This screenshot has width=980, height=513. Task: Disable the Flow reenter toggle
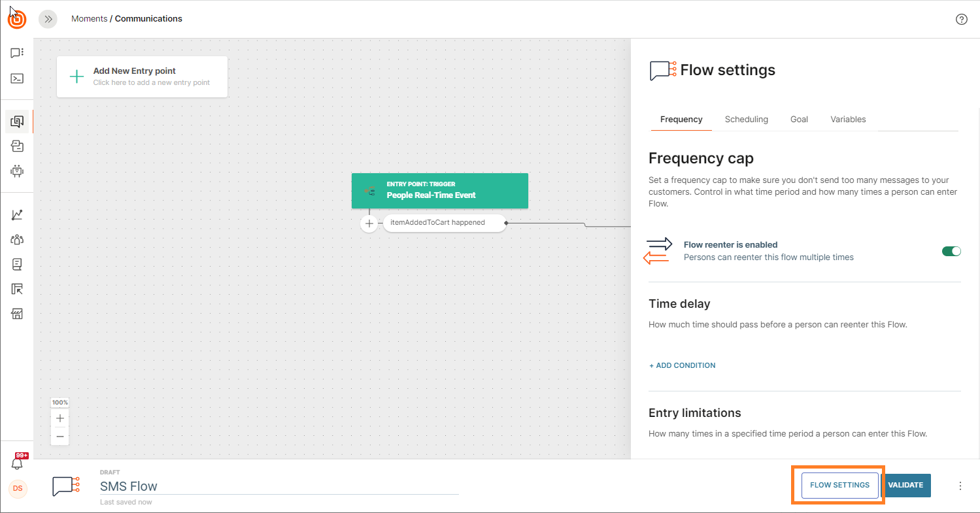(x=951, y=251)
